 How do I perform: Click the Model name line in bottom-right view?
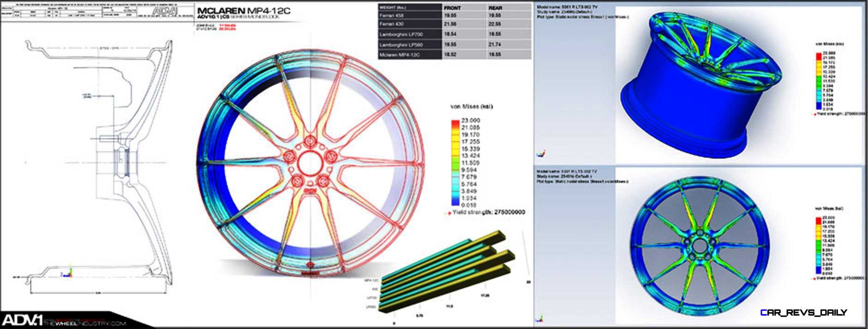coord(567,171)
